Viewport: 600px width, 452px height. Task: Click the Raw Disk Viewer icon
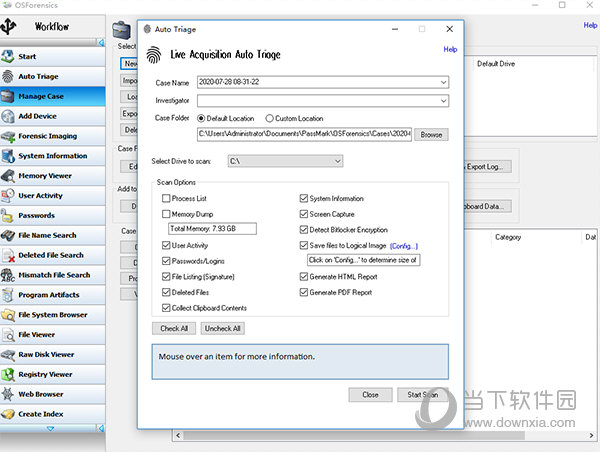tap(8, 354)
